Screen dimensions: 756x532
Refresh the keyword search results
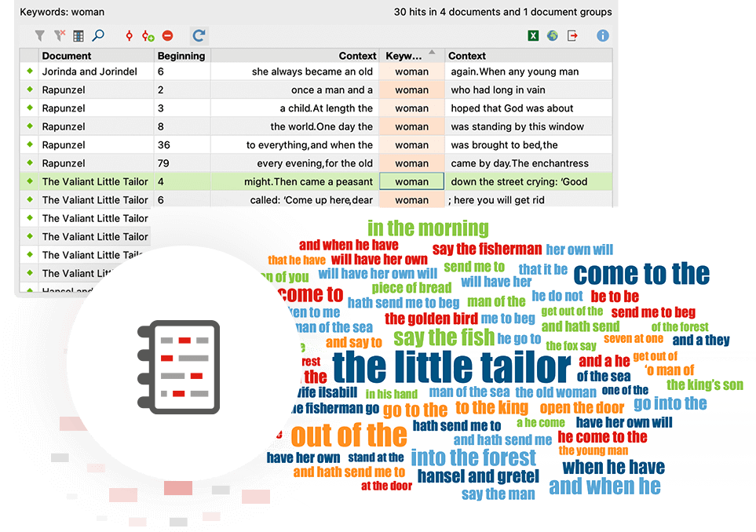(x=199, y=35)
